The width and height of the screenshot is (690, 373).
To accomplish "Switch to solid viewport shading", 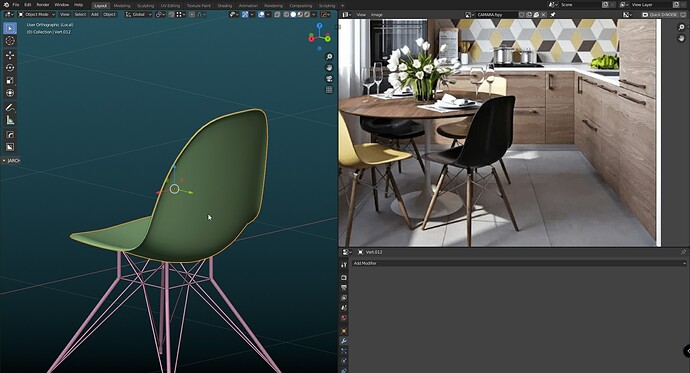I will point(293,15).
